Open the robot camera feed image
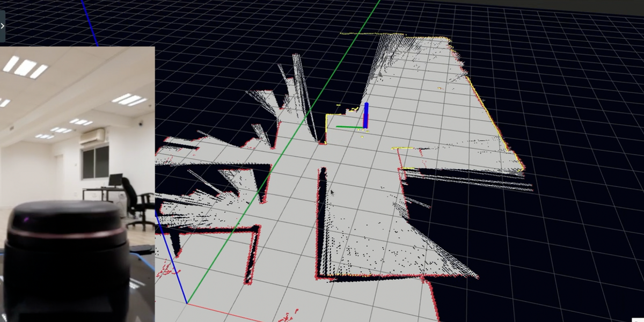The height and width of the screenshot is (322, 644). point(77,184)
